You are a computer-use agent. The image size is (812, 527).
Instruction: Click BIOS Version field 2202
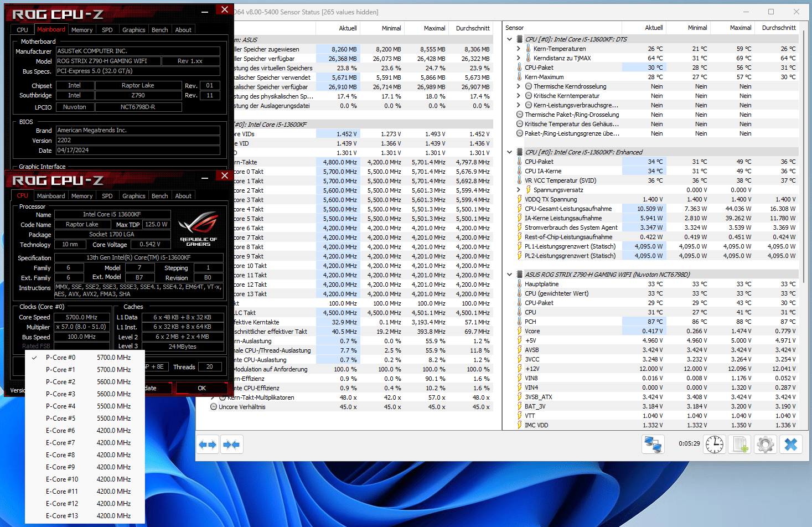[138, 141]
